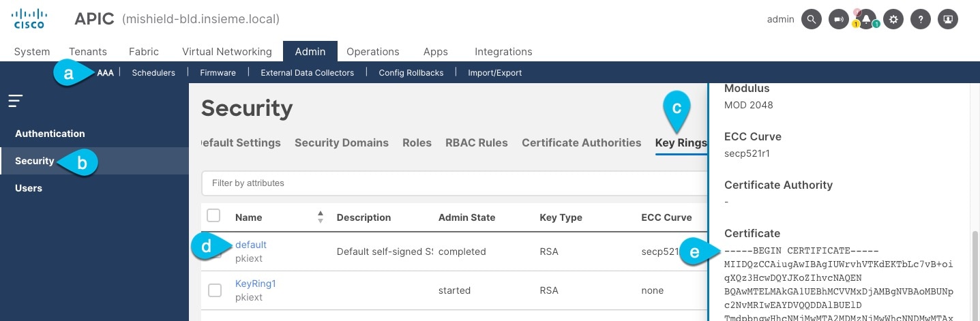Viewport: 980px width, 321px height.
Task: Open the alerts bell icon
Action: [x=866, y=19]
